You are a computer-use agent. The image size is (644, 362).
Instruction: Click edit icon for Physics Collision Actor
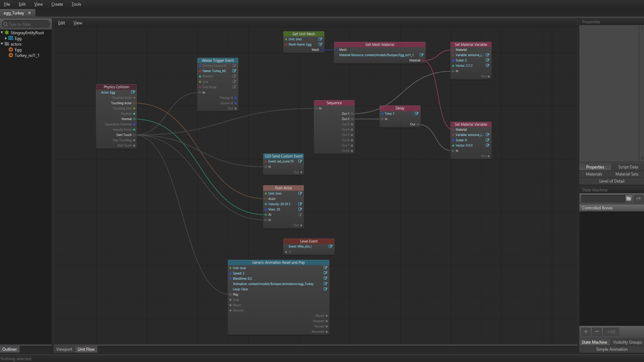133,92
